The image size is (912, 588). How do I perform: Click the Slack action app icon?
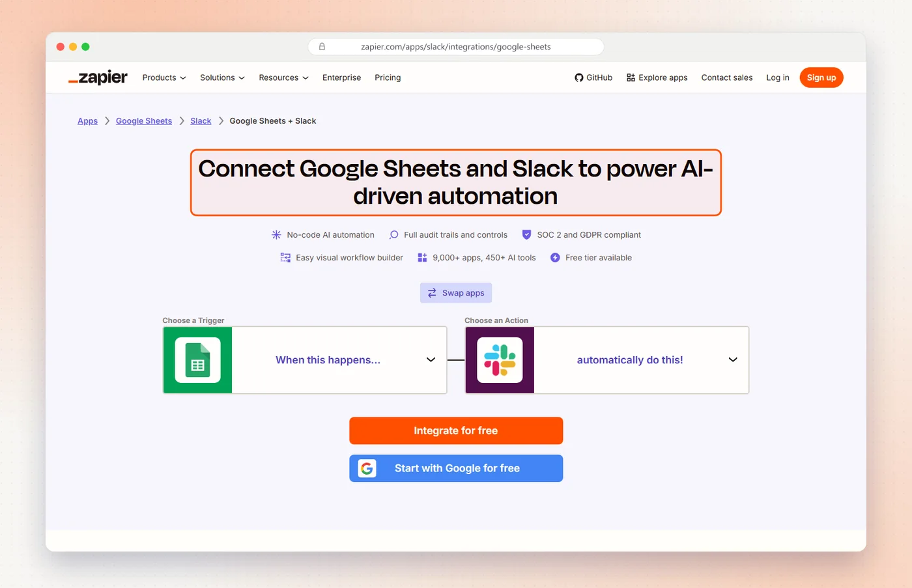pos(500,360)
